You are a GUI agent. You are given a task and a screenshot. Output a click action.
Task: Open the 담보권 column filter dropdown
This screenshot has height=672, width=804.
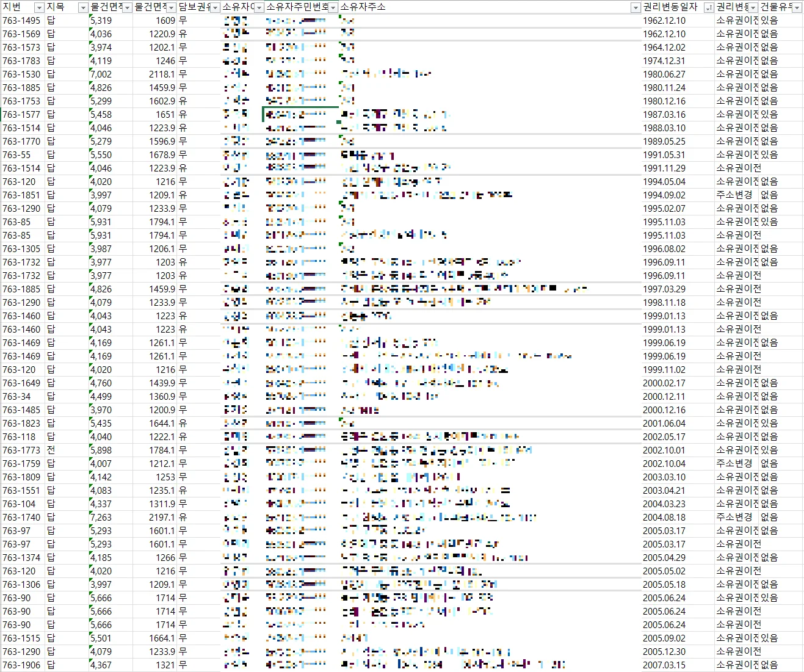click(215, 7)
